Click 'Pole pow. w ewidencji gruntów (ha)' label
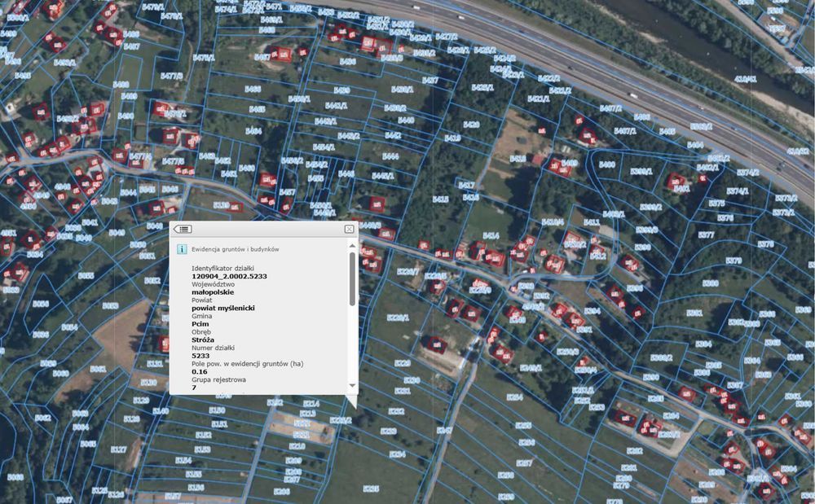Image resolution: width=815 pixels, height=504 pixels. (x=248, y=364)
